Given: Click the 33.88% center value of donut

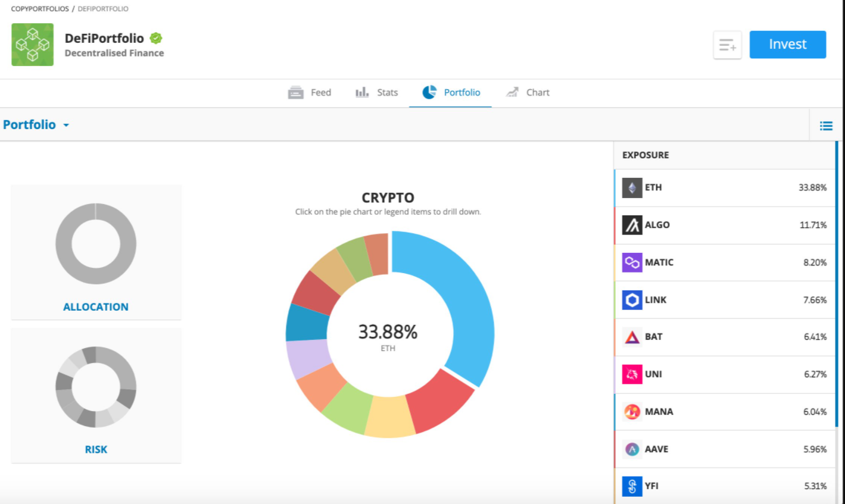Looking at the screenshot, I should coord(388,331).
